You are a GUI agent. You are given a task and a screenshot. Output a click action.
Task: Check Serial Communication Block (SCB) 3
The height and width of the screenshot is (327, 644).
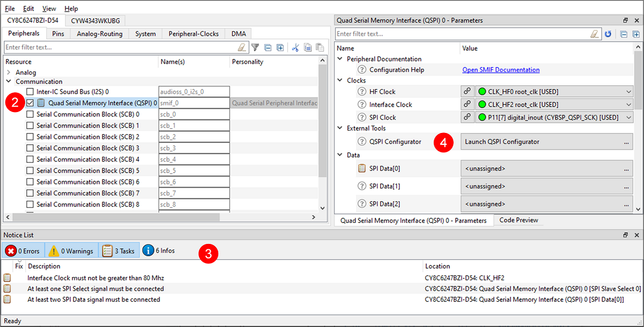tap(31, 148)
